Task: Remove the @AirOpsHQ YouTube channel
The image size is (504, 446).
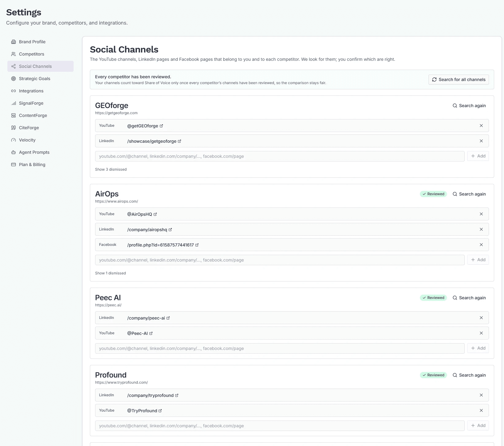Action: 481,214
